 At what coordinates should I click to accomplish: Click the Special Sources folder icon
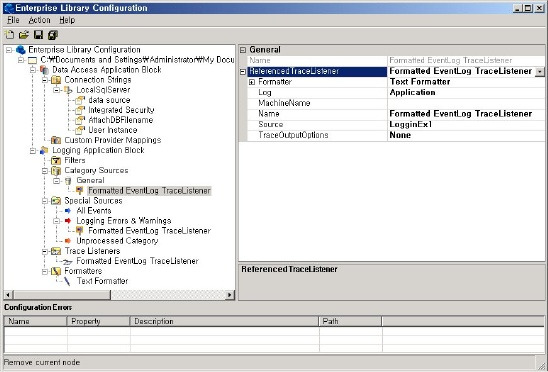tap(56, 201)
